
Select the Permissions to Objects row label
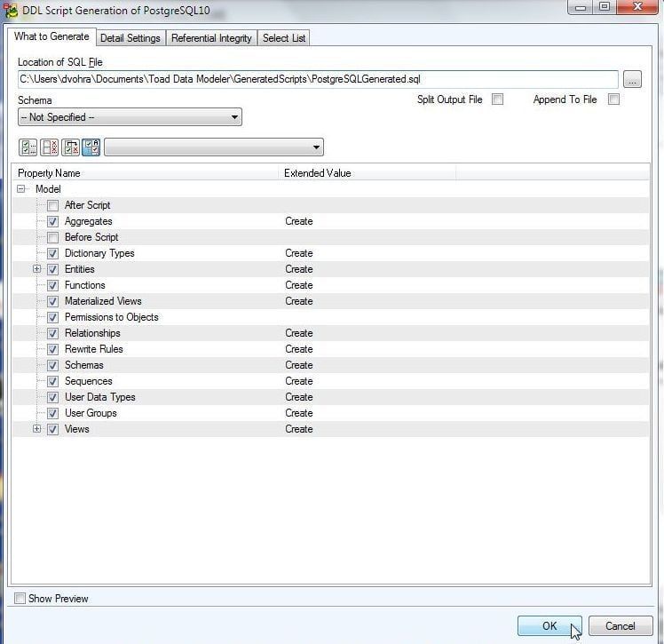pyautogui.click(x=111, y=317)
